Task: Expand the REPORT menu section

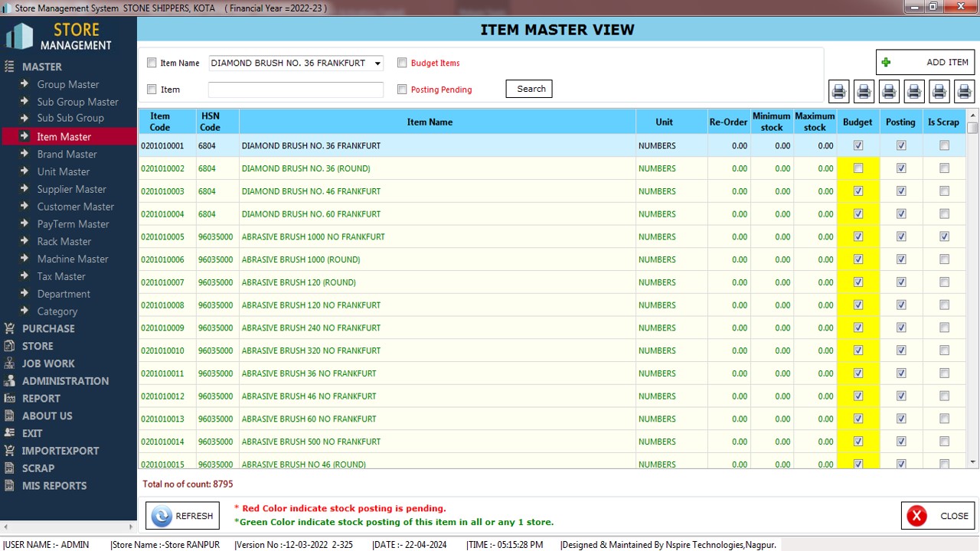Action: (41, 399)
